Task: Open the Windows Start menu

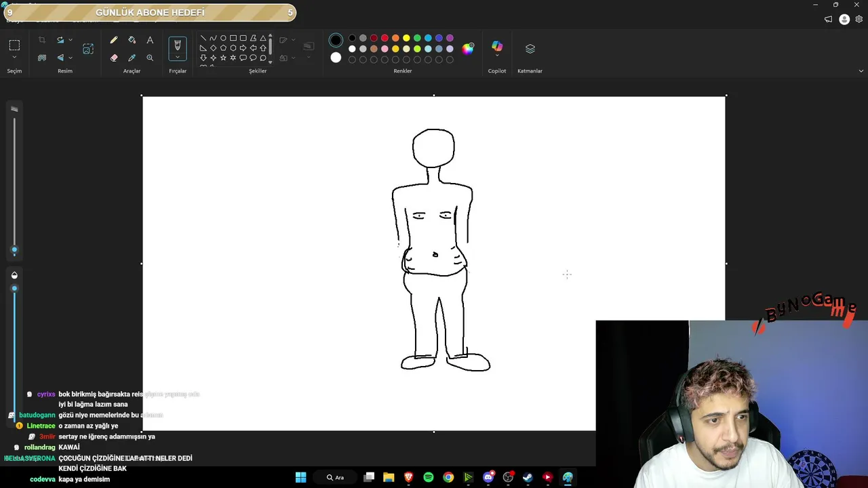Action: (301, 477)
